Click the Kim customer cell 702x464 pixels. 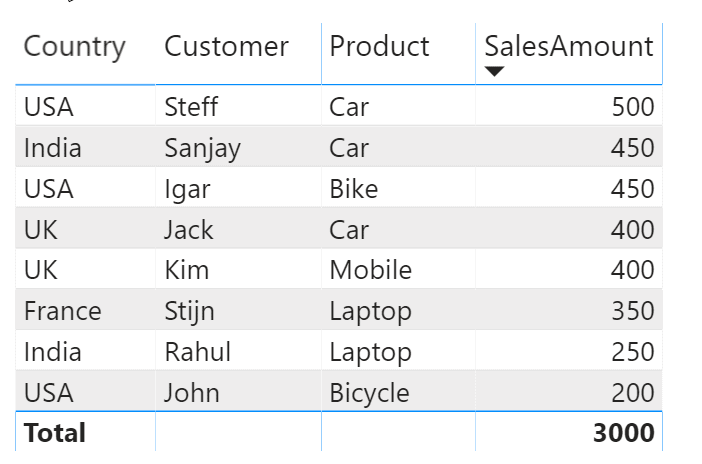(x=184, y=270)
